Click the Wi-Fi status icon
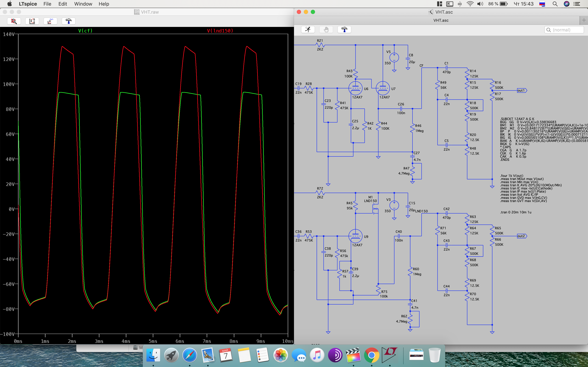The image size is (588, 367). (470, 4)
